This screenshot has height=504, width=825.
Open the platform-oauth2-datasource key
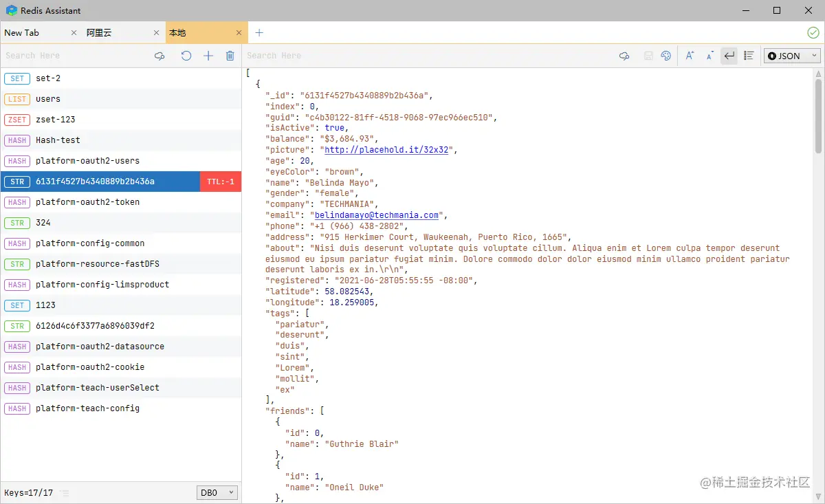coord(120,347)
